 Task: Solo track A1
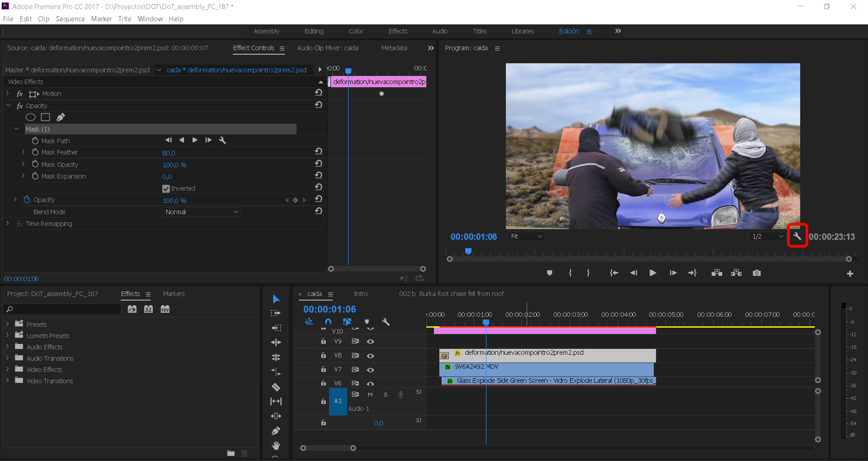point(386,395)
